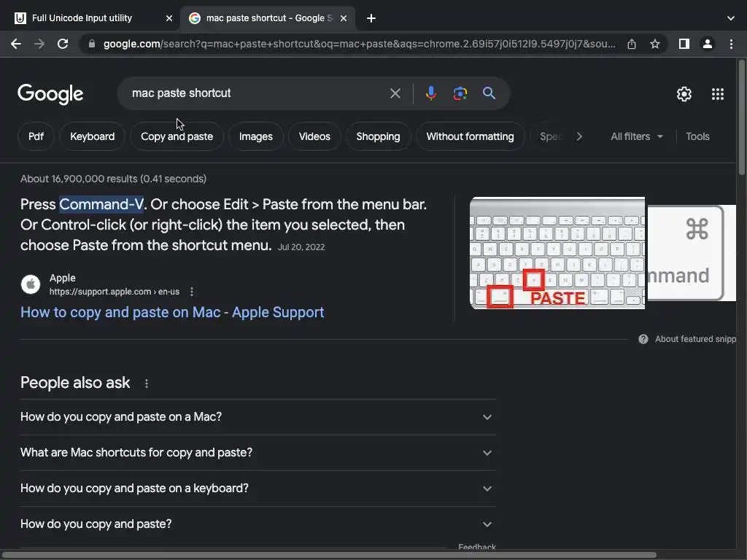Switch to Images results

pos(256,136)
